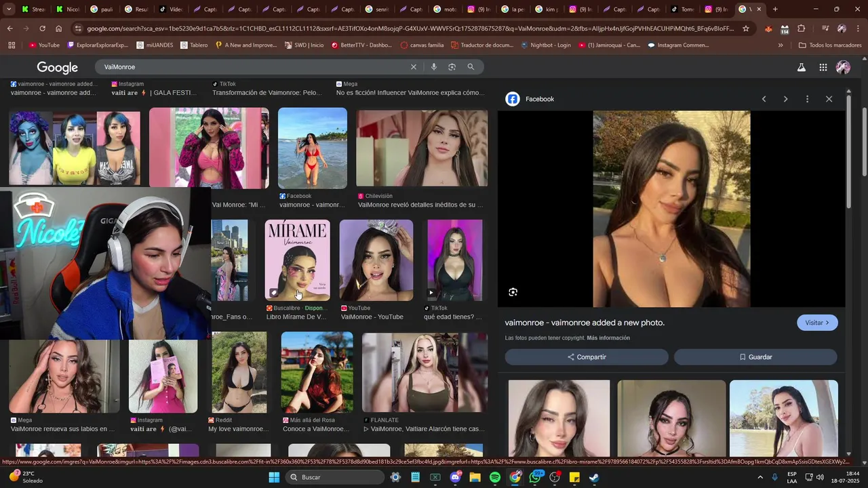Show the next image in the preview panel

pos(785,99)
